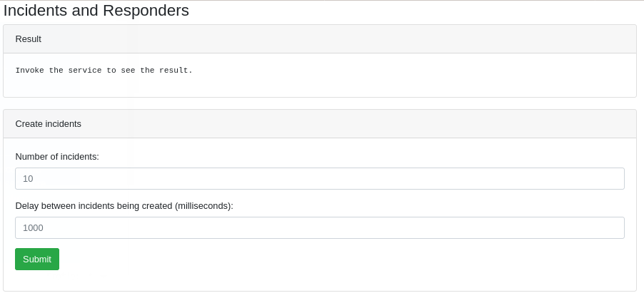644x298 pixels.
Task: Place cursor in the creation delay textbox
Action: 319,227
